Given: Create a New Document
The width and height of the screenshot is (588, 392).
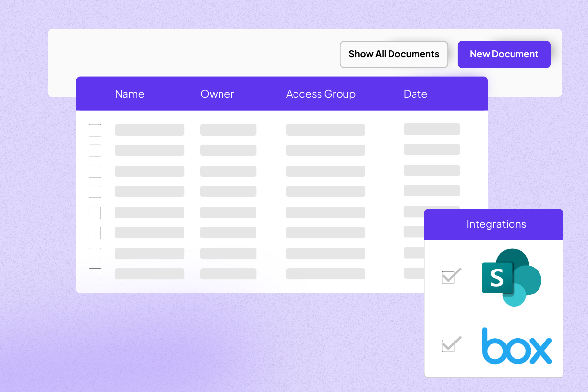Looking at the screenshot, I should click(x=504, y=54).
